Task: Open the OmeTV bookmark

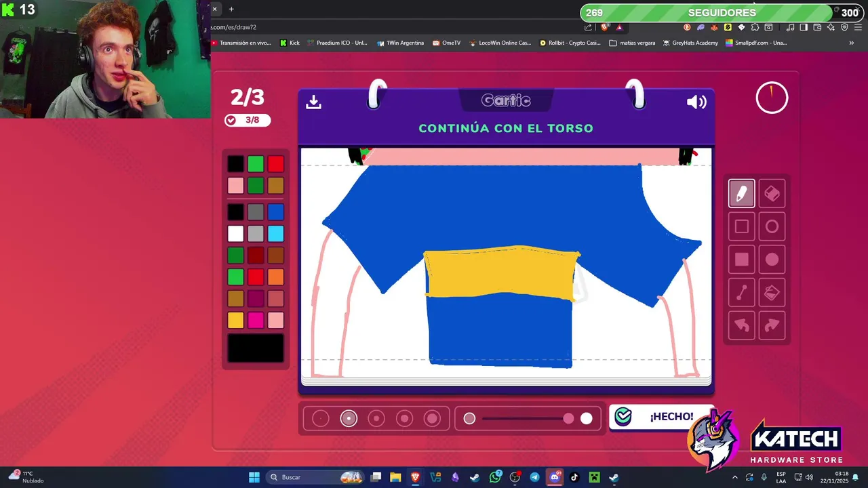Action: (446, 43)
